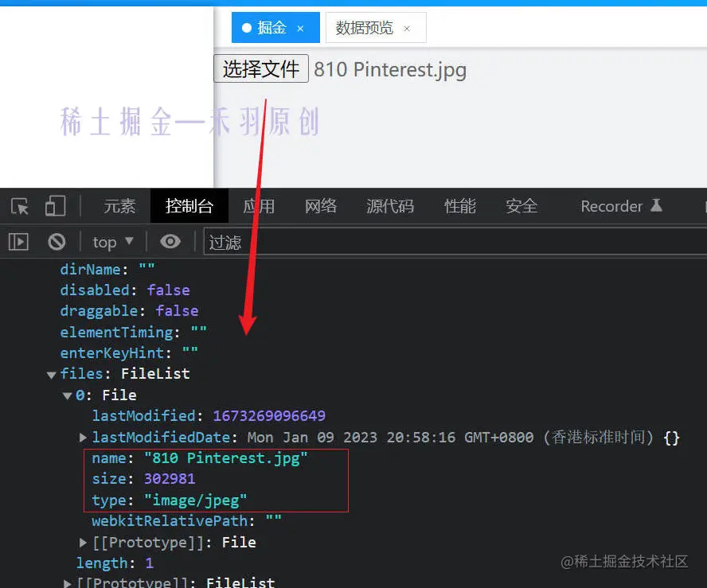Viewport: 707px width, 588px height.
Task: Click the webkitRelativePath property
Action: click(x=187, y=521)
